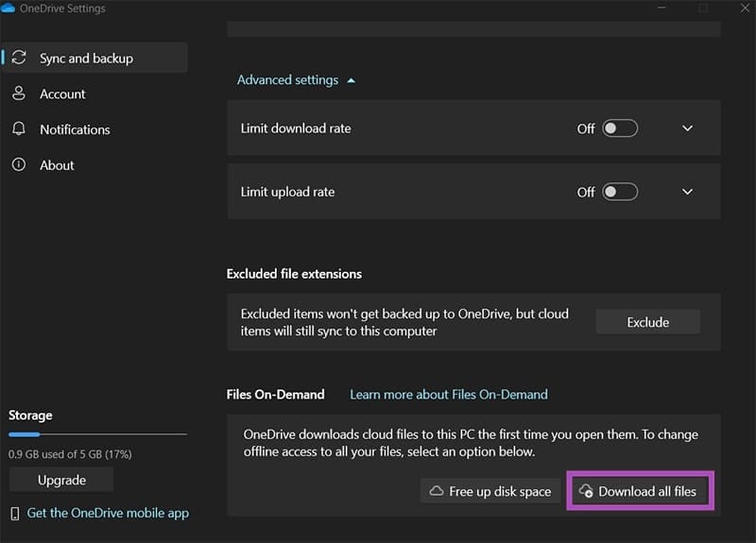Click the Notifications bell icon
Viewport: 756px width, 543px height.
(19, 129)
